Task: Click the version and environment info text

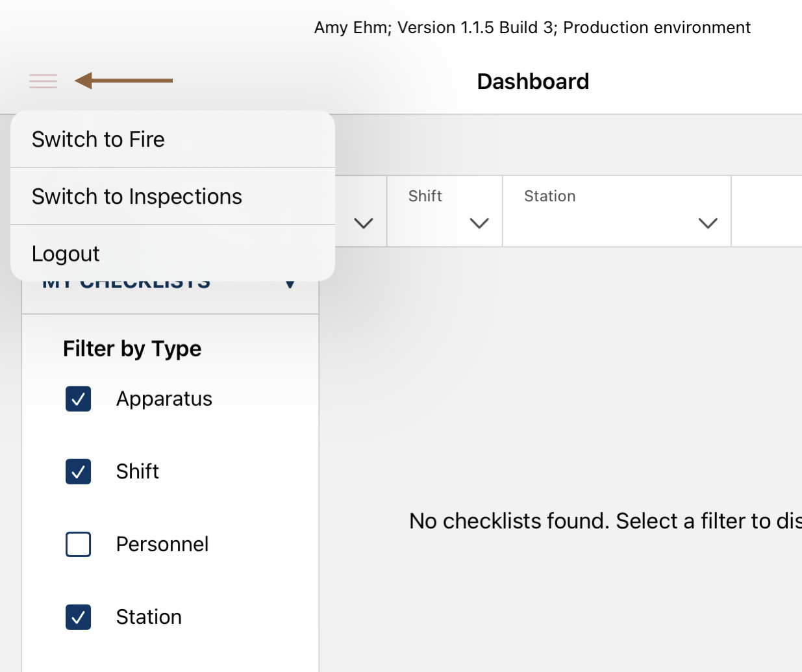Action: pyautogui.click(x=532, y=27)
